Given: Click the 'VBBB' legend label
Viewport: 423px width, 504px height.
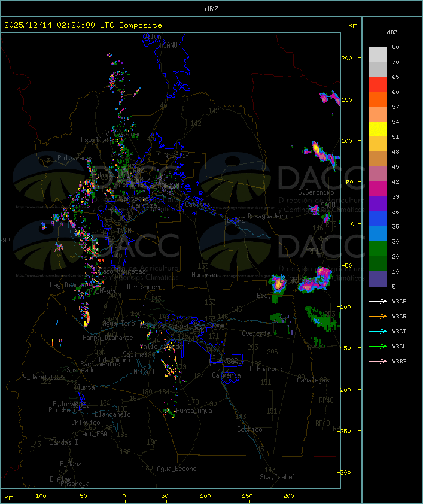Looking at the screenshot, I should coord(399,362).
